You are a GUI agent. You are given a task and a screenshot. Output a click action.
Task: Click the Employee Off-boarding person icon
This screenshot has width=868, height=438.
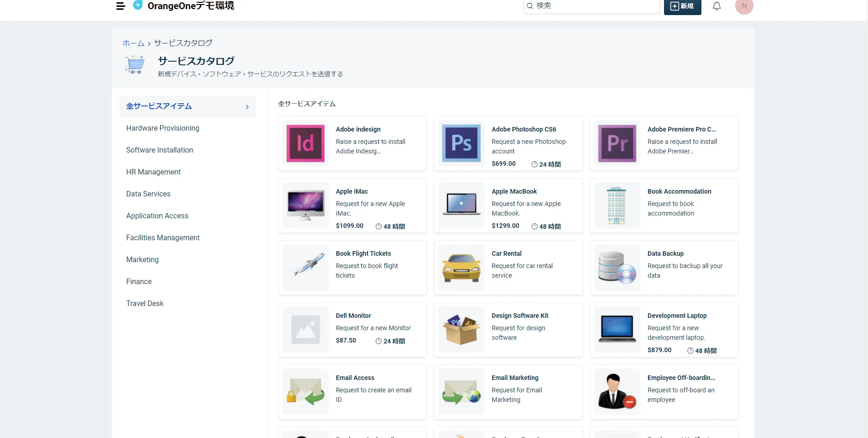[x=617, y=392]
